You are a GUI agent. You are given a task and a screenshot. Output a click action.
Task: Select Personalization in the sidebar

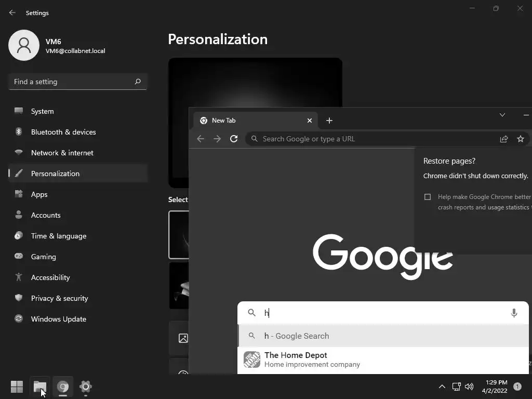[78, 174]
